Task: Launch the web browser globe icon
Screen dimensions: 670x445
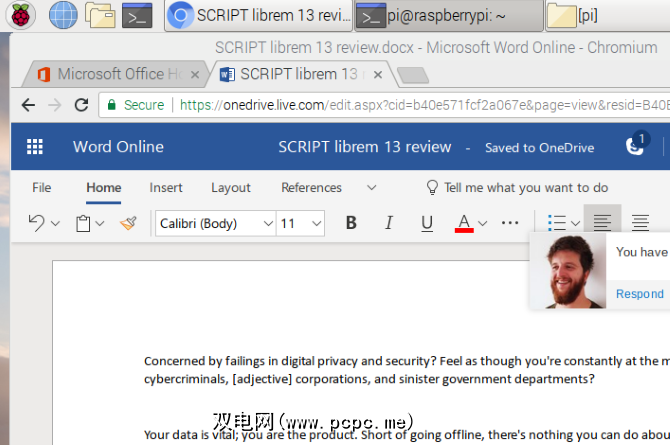Action: [x=63, y=15]
